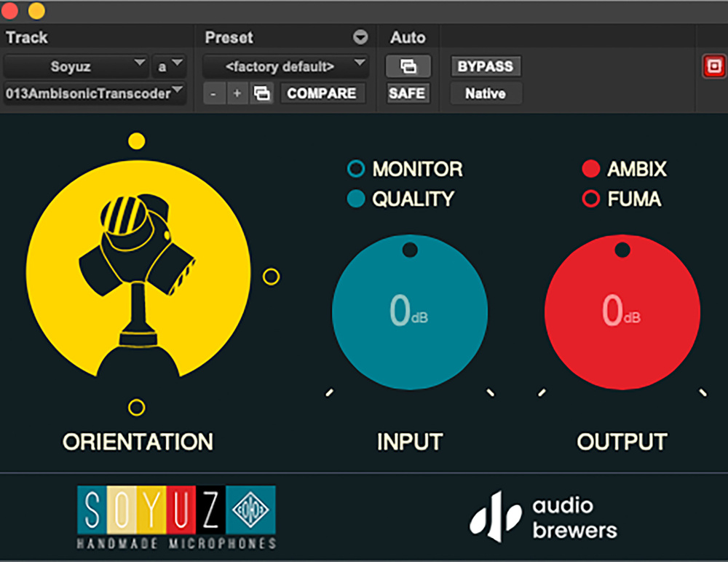
Task: Open the Soyuz track selector dropdown
Action: pos(76,66)
